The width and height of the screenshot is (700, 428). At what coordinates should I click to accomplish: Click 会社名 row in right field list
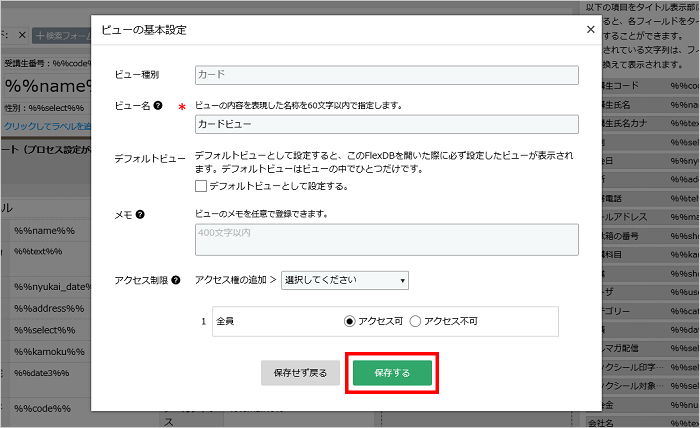pyautogui.click(x=643, y=423)
